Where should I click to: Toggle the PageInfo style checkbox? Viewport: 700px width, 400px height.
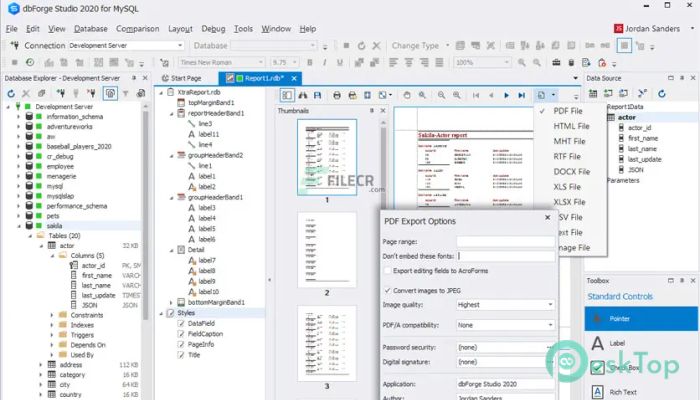181,345
